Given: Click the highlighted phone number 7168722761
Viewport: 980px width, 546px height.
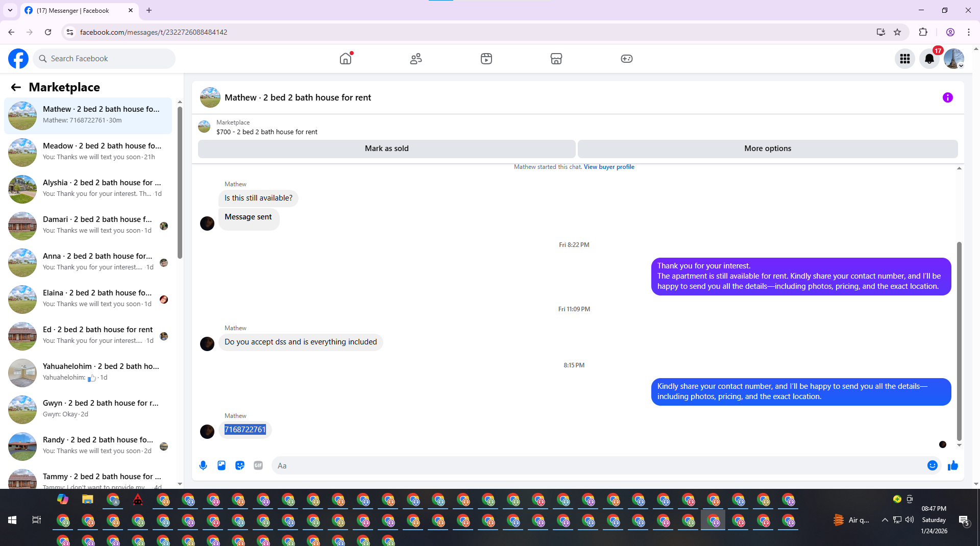Looking at the screenshot, I should pos(245,430).
